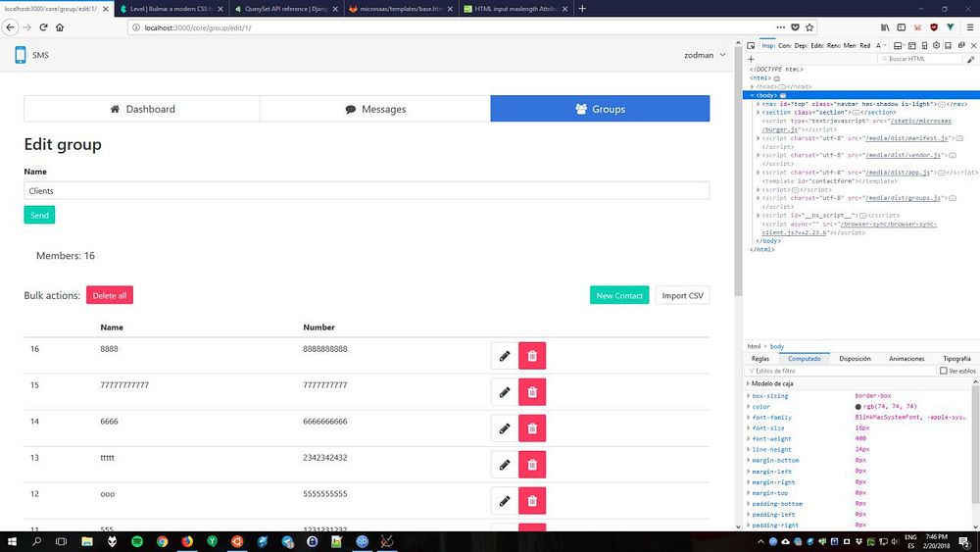Edit contact number 15 with the pencil icon
The height and width of the screenshot is (552, 980).
pos(505,392)
